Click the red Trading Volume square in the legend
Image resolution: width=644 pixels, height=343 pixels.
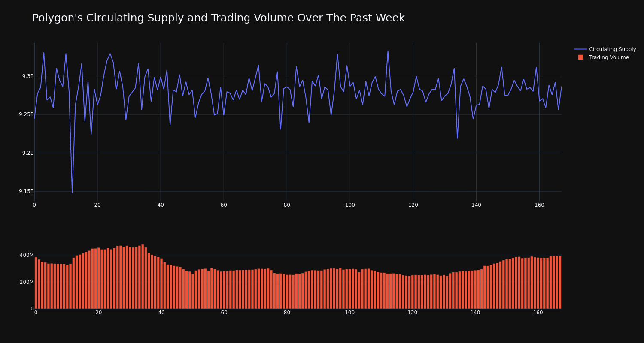click(580, 57)
